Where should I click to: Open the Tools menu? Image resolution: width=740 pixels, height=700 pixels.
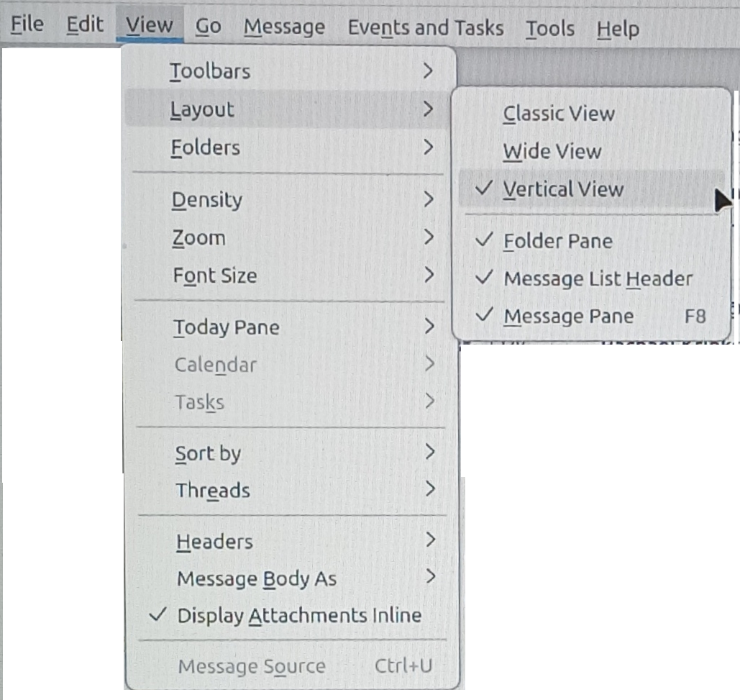click(550, 29)
